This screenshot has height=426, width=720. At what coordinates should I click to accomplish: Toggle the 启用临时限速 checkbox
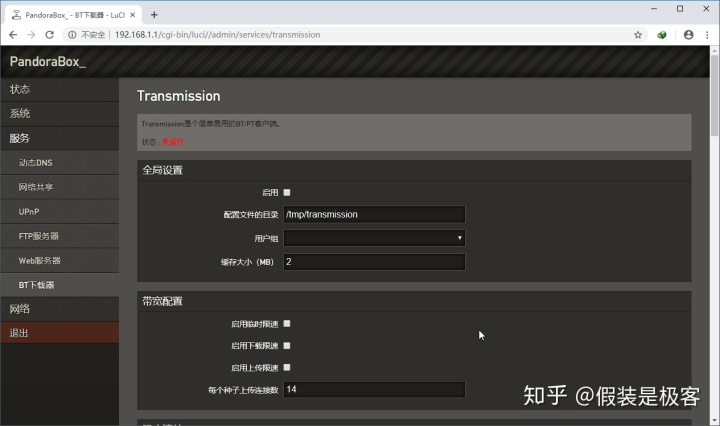coord(287,324)
